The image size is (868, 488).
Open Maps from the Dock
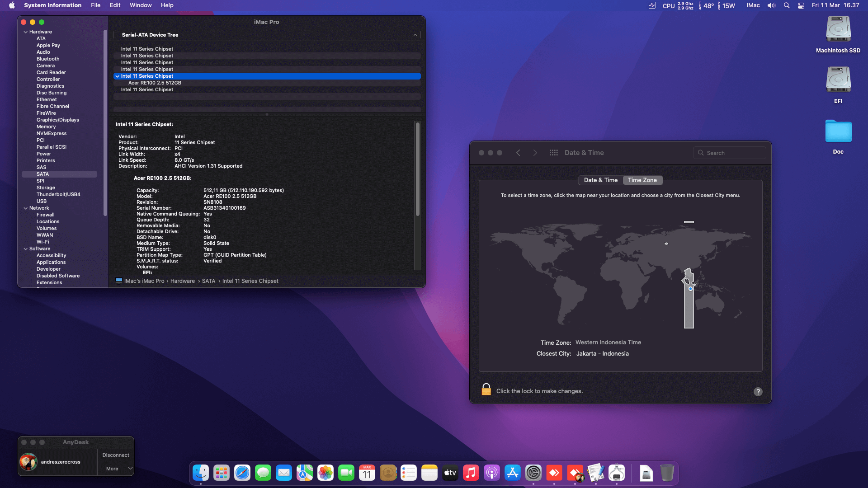click(305, 473)
